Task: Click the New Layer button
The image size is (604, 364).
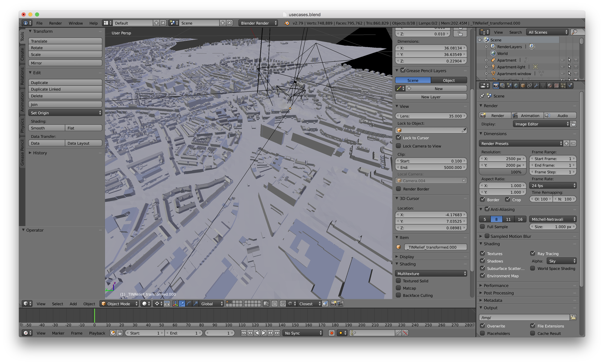Action: tap(431, 97)
